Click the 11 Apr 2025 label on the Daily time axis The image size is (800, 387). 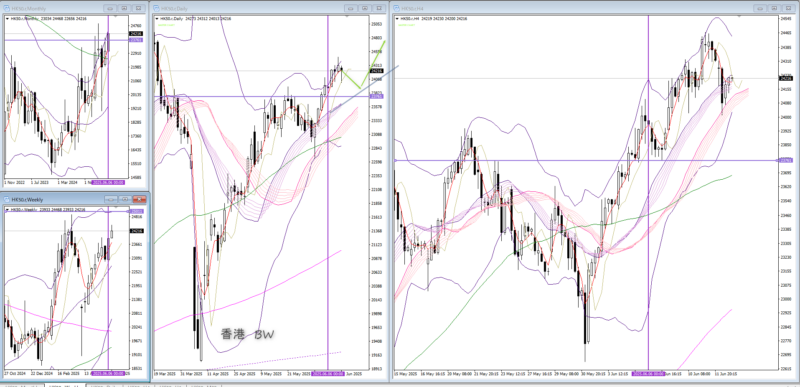pyautogui.click(x=218, y=373)
